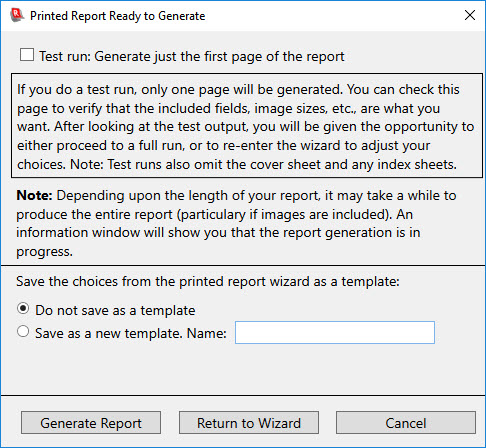Click the 'Save the choices from the printed report wizard' heading

(208, 282)
